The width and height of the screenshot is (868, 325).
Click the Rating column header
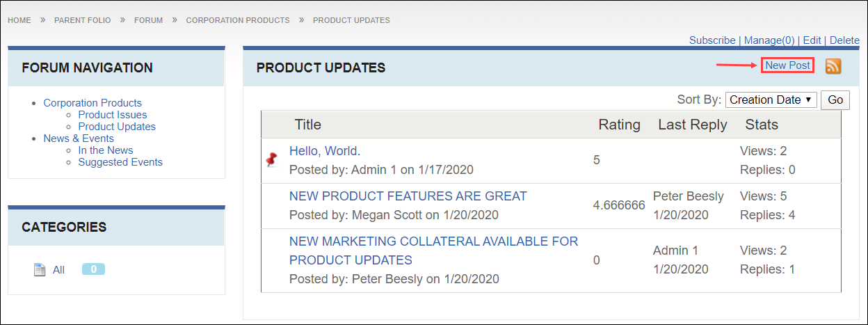point(620,125)
